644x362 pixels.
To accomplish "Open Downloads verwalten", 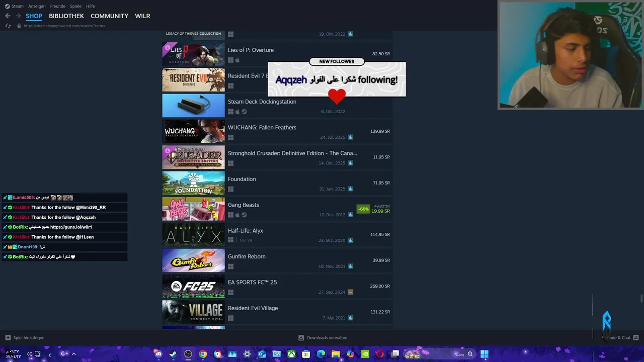I will [323, 338].
